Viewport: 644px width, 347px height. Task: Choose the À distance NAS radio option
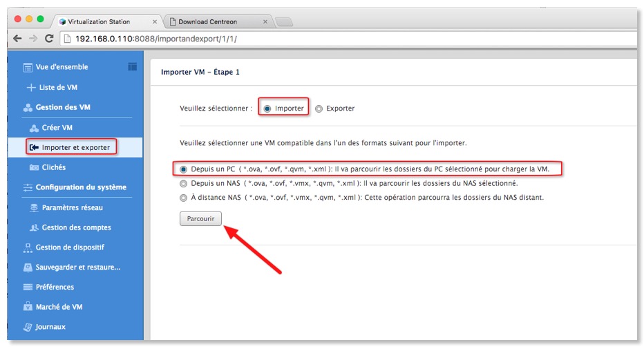tap(183, 198)
